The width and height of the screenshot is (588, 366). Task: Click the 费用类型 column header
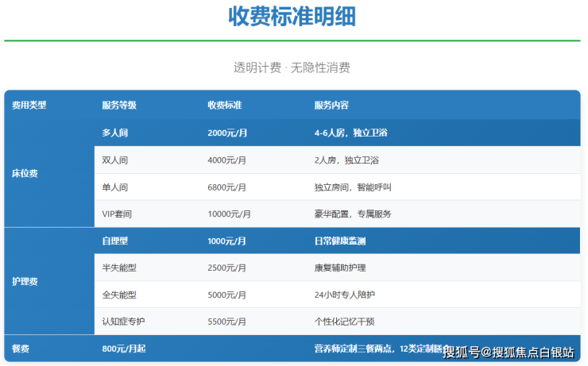tap(29, 105)
